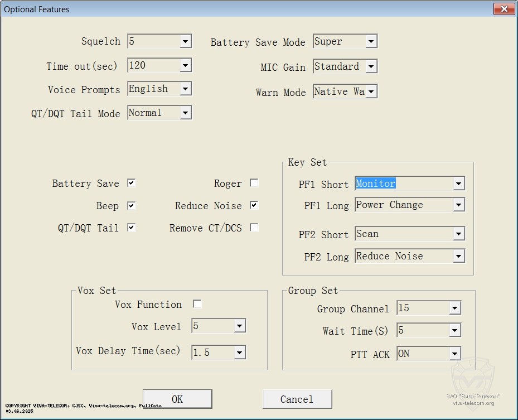Open Voice Prompts language dropdown
This screenshot has height=420, width=518.
[x=186, y=89]
